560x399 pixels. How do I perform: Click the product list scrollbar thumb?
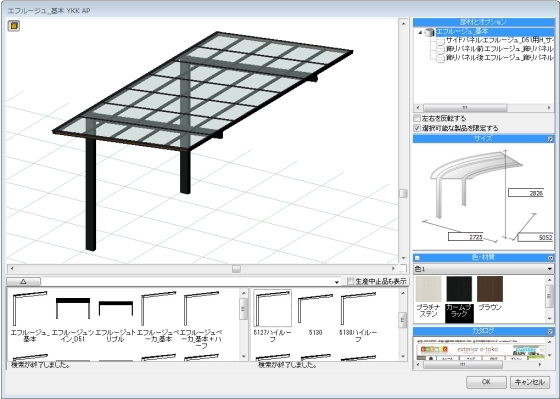click(244, 308)
